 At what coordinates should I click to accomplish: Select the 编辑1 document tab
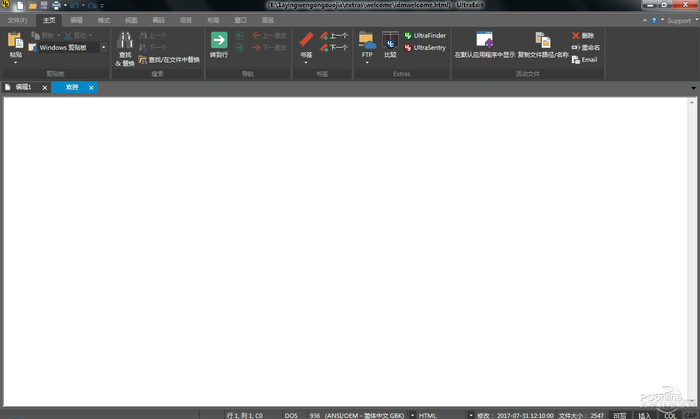tap(22, 88)
